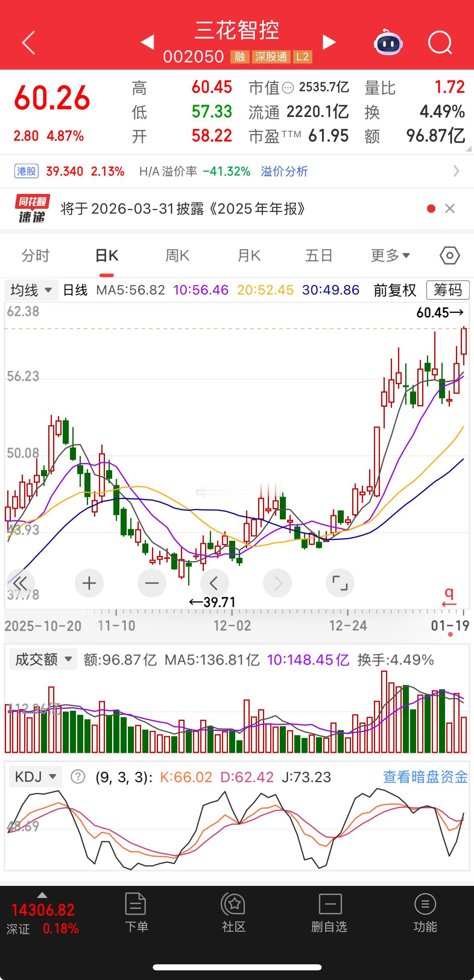Viewport: 474px width, 980px height.
Task: Tap the 三花智控 stock name title
Action: (237, 30)
